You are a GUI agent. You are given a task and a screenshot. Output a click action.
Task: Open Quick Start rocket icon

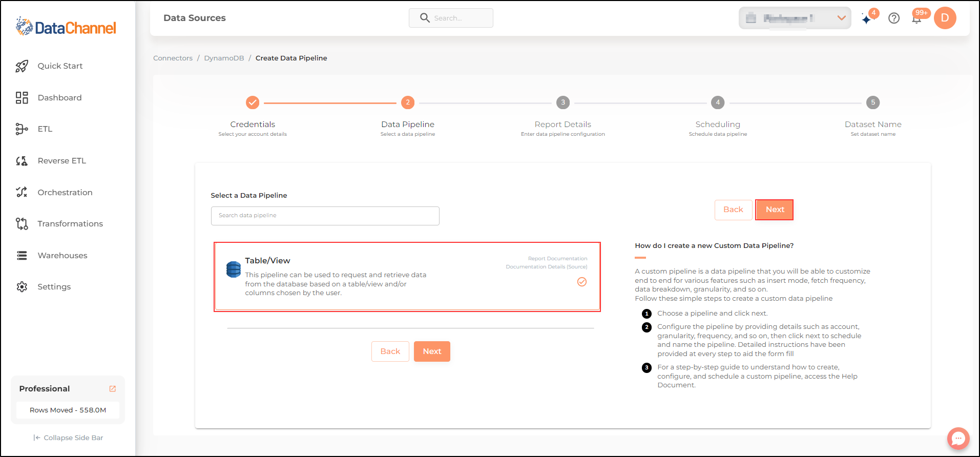(x=22, y=66)
